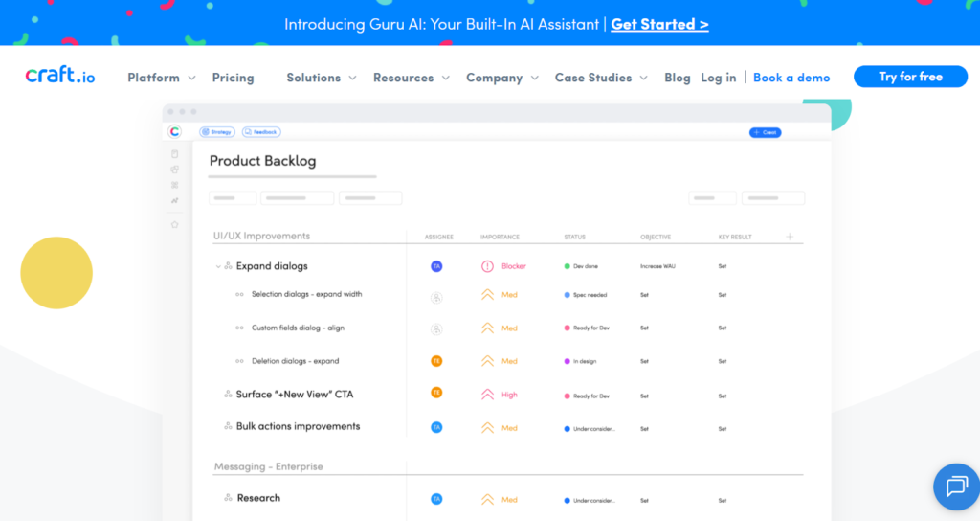Click the Try for free button

point(910,77)
